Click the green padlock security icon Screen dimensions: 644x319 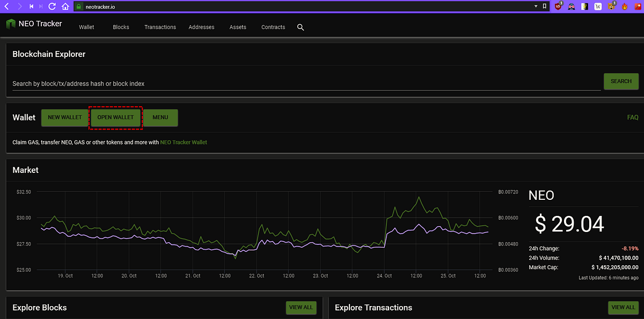coord(78,6)
